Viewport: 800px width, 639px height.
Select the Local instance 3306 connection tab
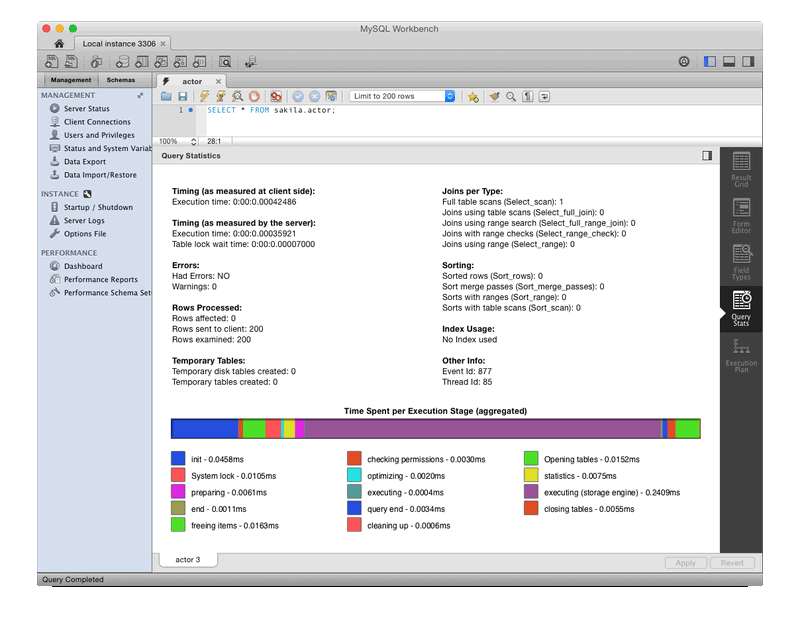(x=119, y=43)
